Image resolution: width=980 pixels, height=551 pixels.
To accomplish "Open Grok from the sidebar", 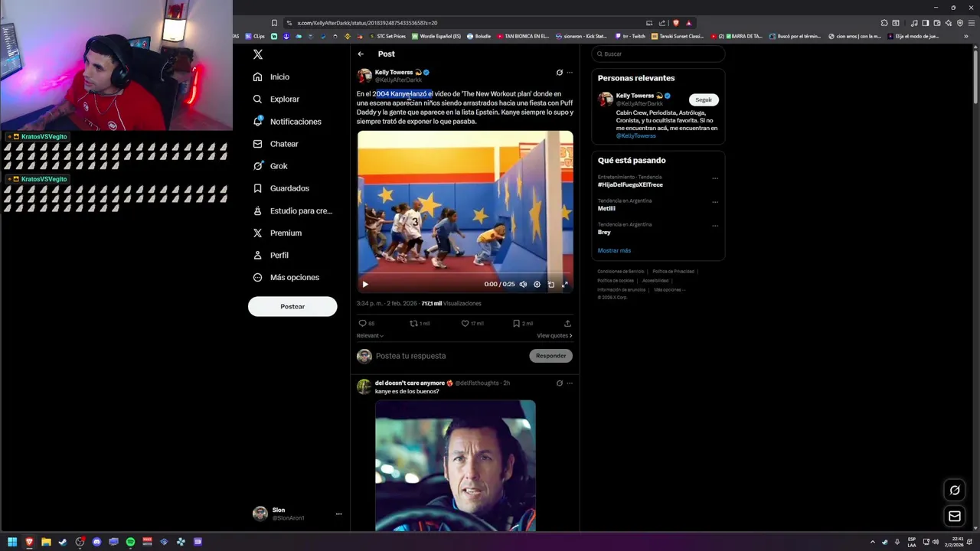I will pyautogui.click(x=270, y=166).
